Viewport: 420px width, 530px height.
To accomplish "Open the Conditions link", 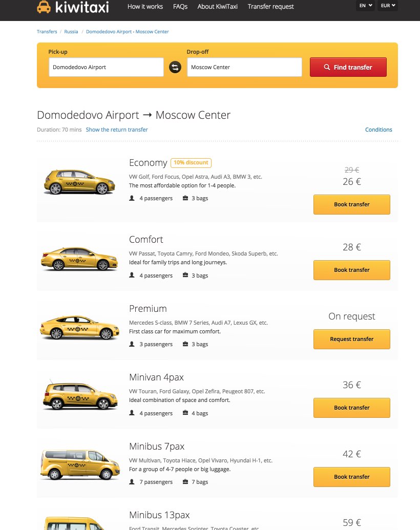I will click(379, 130).
